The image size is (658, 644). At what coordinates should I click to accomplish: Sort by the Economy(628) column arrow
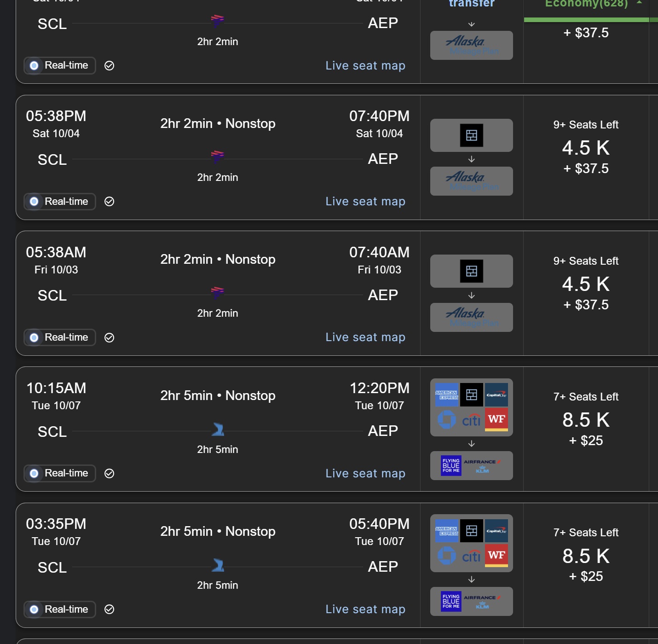tap(639, 3)
